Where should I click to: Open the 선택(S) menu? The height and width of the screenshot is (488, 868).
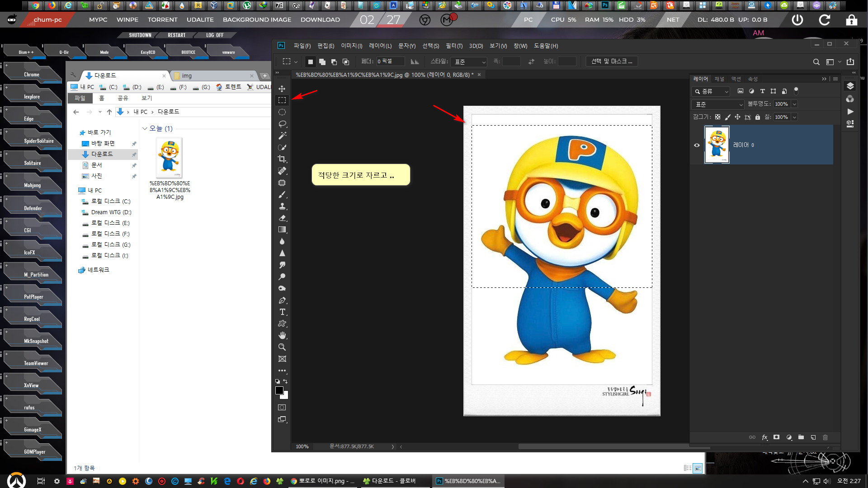click(430, 46)
